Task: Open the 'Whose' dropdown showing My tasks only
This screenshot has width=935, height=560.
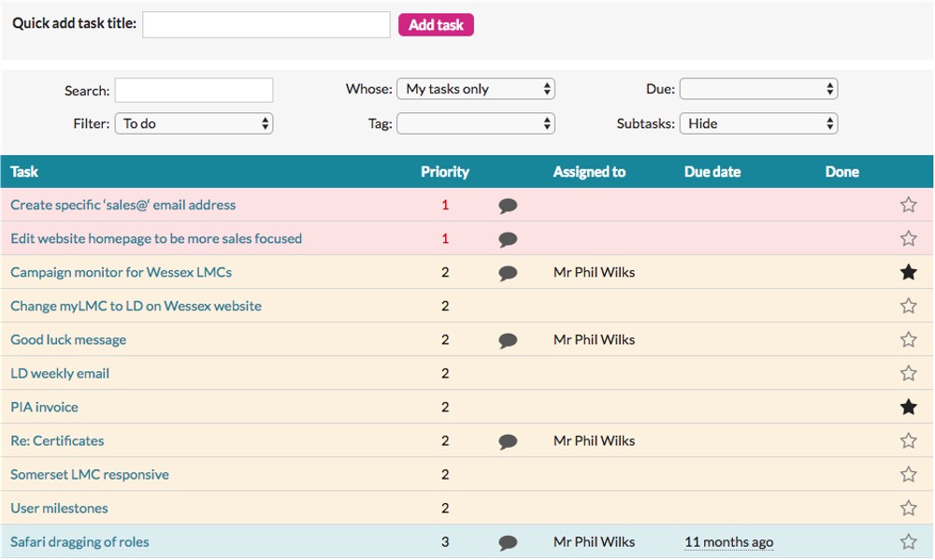Action: tap(476, 89)
